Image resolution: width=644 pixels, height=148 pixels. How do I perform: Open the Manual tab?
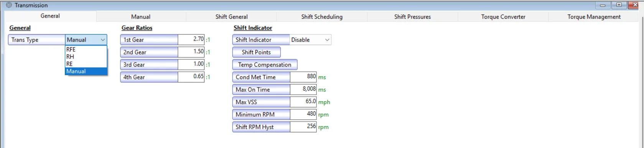tap(141, 16)
